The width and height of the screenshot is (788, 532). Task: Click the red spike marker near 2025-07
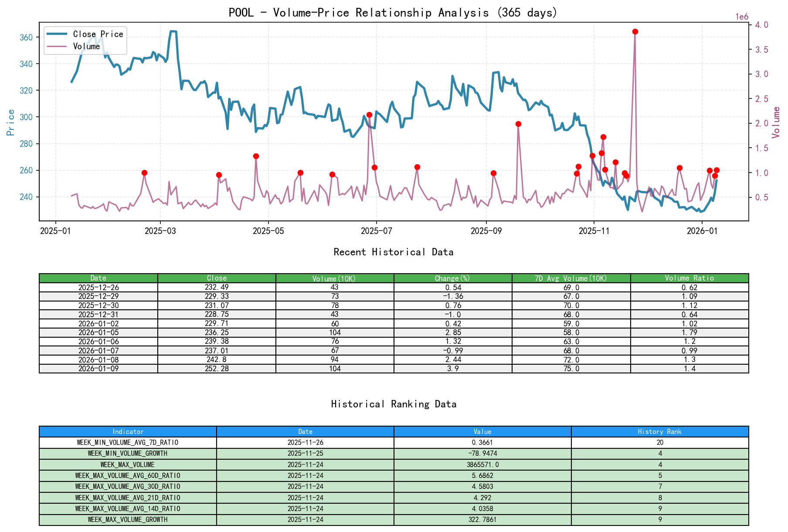coord(369,115)
